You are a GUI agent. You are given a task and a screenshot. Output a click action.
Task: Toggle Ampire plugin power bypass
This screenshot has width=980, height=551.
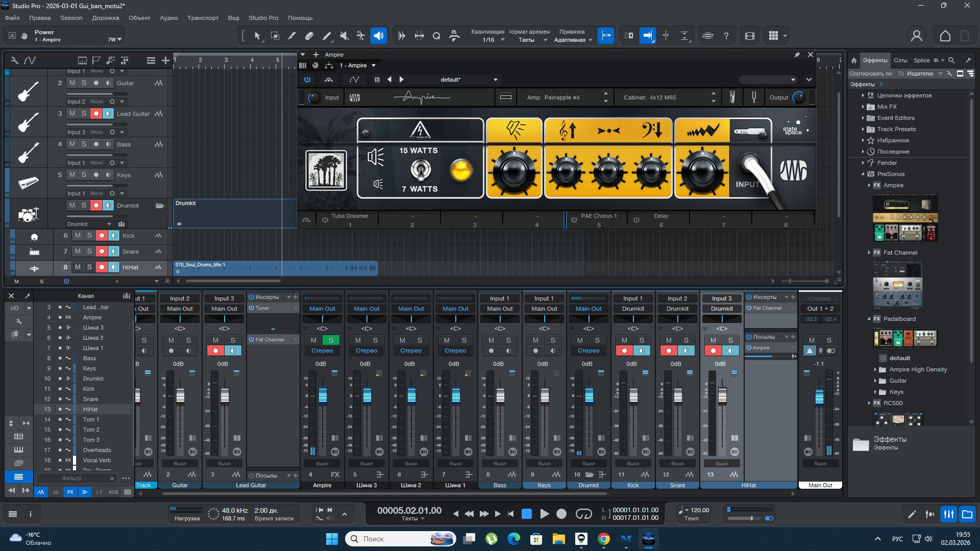[x=307, y=80]
